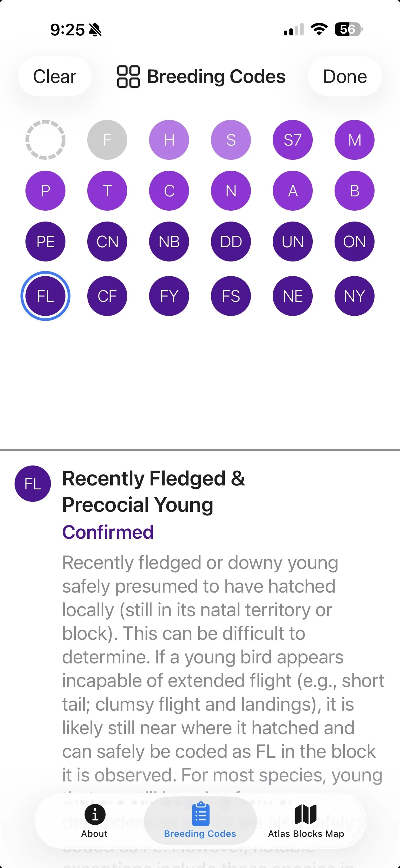This screenshot has width=400, height=868.
Task: Pick the NY nest with young code
Action: pos(355,296)
